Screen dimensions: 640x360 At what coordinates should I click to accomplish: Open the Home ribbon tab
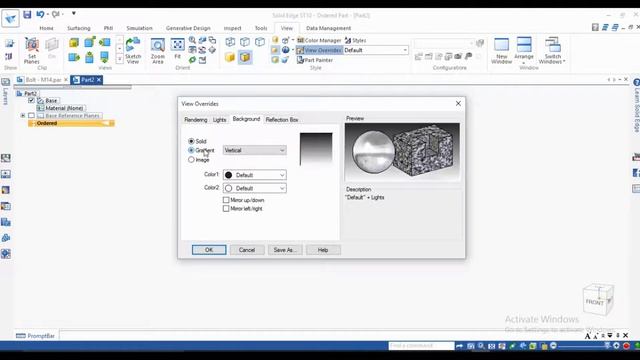(46, 28)
